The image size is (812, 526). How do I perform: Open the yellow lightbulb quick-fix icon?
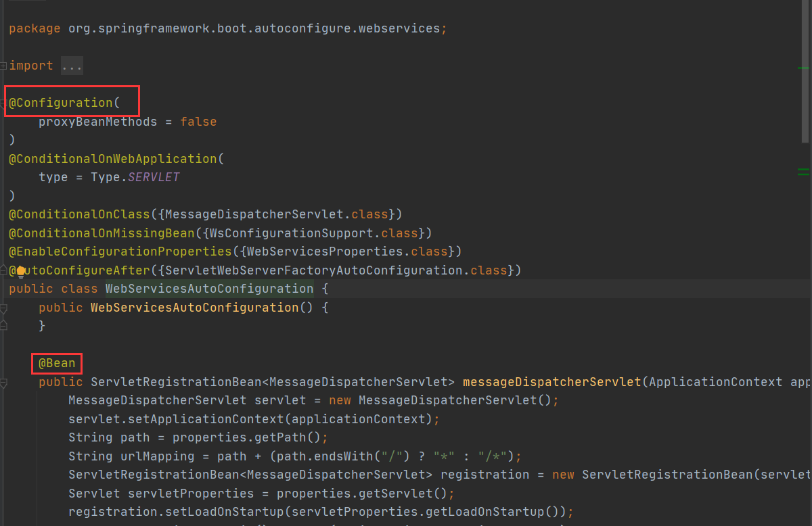(x=20, y=271)
